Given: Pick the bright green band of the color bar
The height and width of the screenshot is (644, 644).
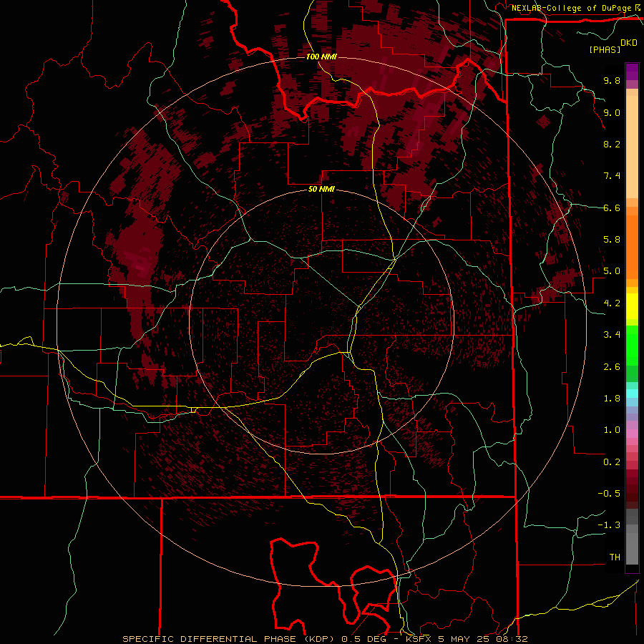Looking at the screenshot, I should tap(632, 344).
